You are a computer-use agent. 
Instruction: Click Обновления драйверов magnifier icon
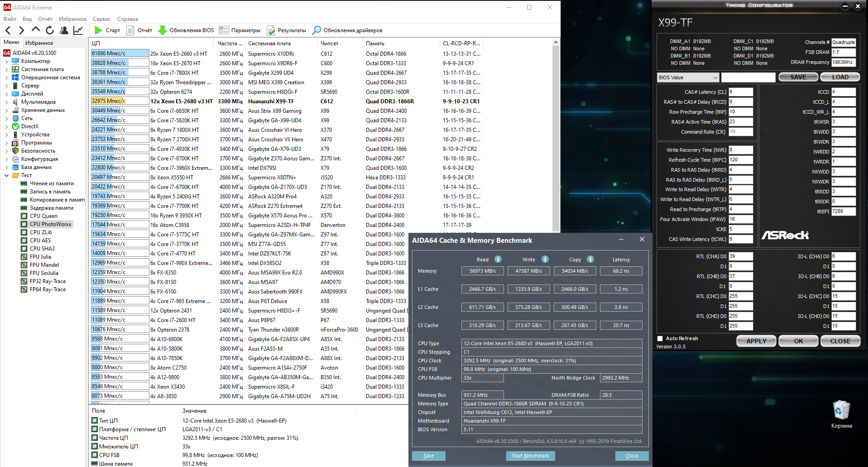317,30
